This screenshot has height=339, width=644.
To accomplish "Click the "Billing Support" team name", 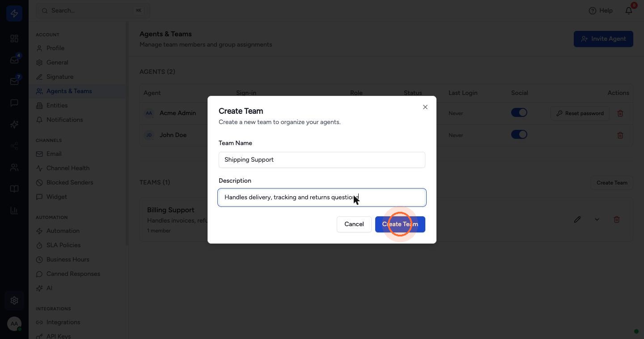I will pyautogui.click(x=171, y=210).
